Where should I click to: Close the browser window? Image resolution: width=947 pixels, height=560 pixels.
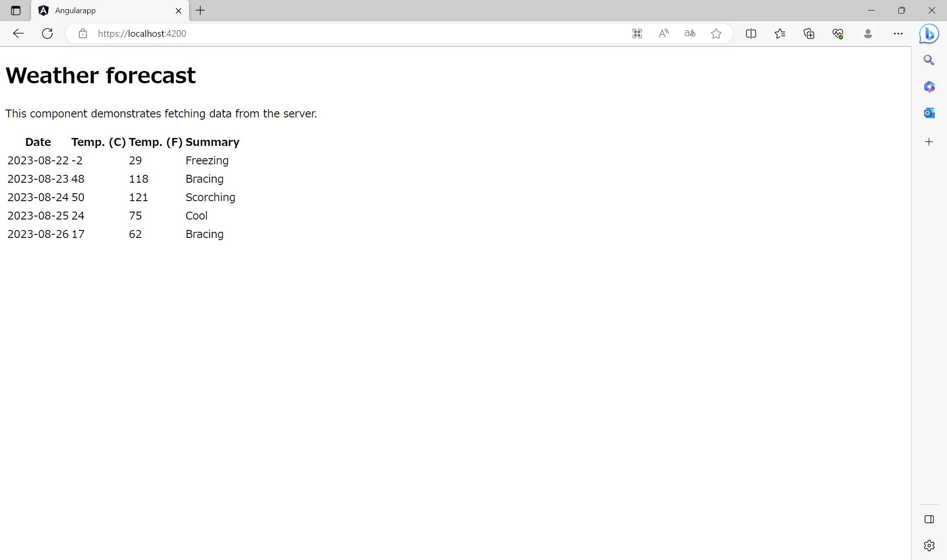[932, 11]
